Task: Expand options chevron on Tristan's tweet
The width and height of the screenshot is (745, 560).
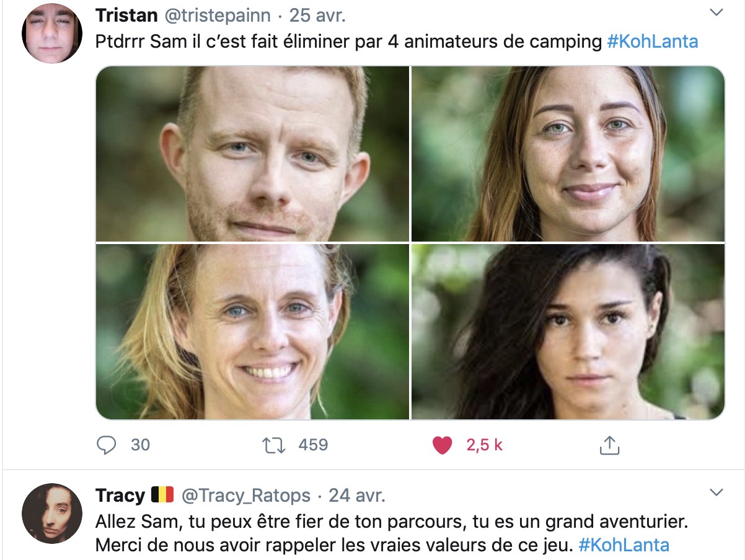Action: (x=716, y=13)
